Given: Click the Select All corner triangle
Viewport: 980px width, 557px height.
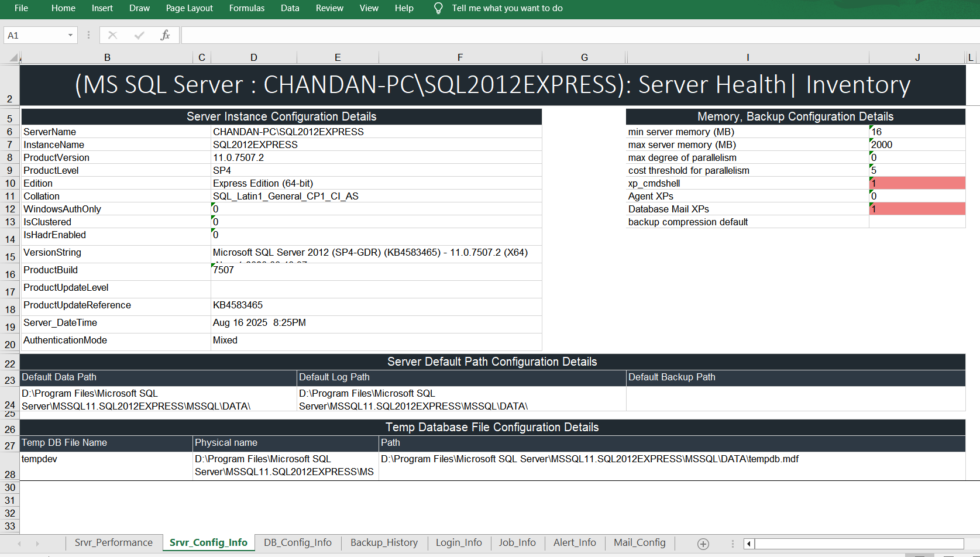Looking at the screenshot, I should [x=13, y=57].
